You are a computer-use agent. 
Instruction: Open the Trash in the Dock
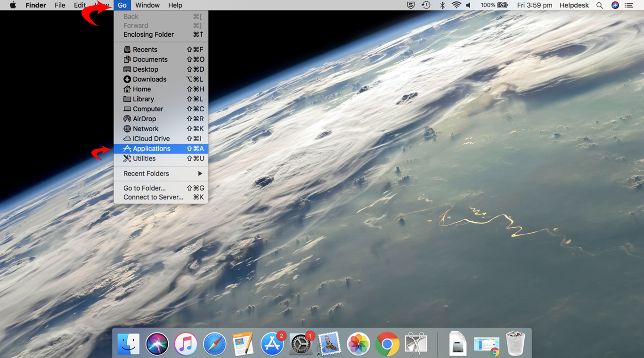click(515, 343)
